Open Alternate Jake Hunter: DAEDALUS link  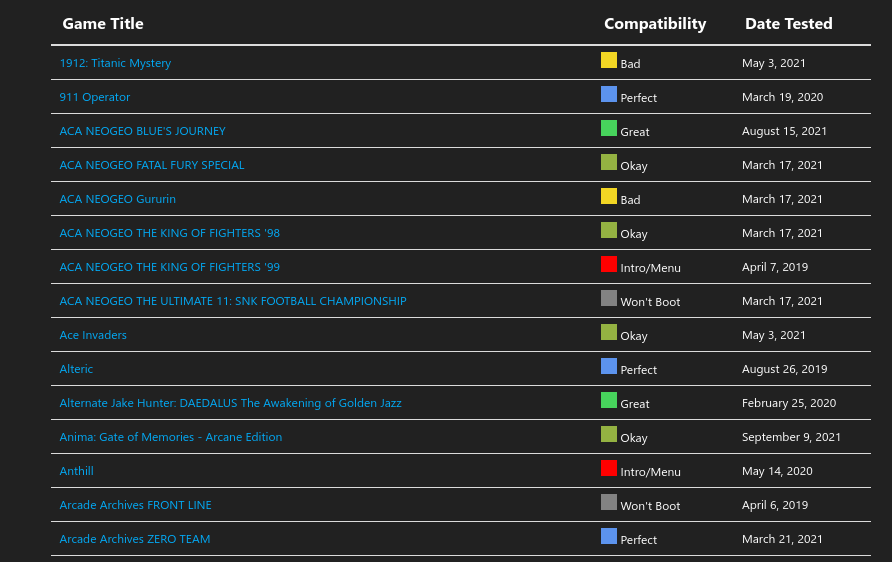coord(230,403)
